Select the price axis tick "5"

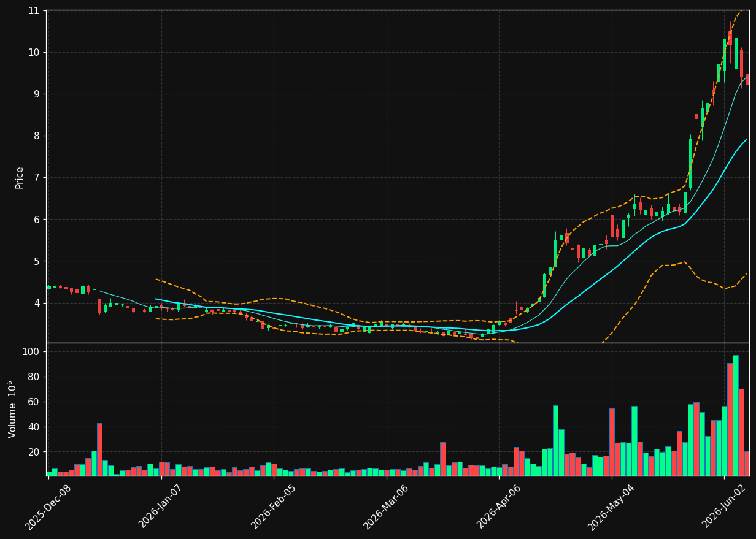pos(36,261)
